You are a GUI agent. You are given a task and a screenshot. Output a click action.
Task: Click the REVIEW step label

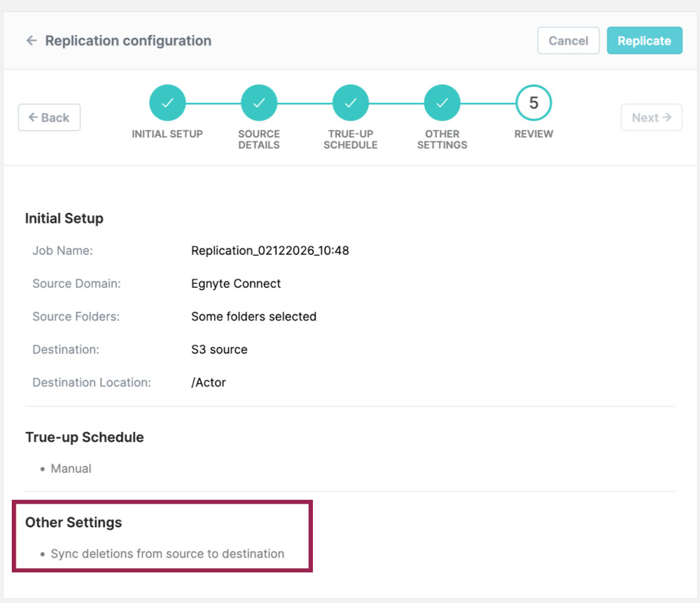coord(533,134)
